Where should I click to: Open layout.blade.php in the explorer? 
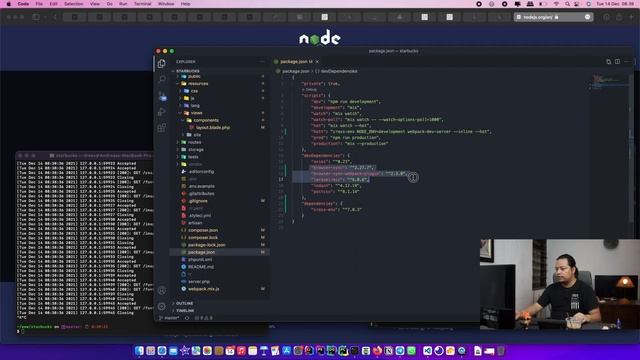[213, 128]
